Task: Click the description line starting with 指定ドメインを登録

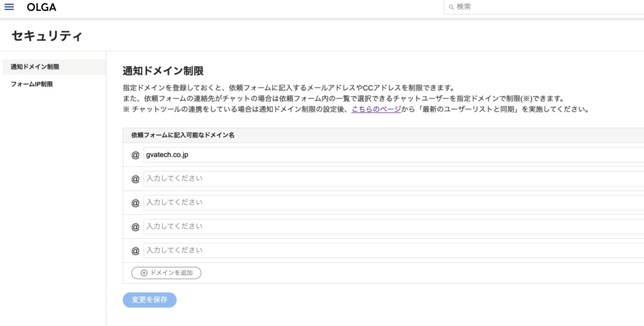Action: pos(289,88)
